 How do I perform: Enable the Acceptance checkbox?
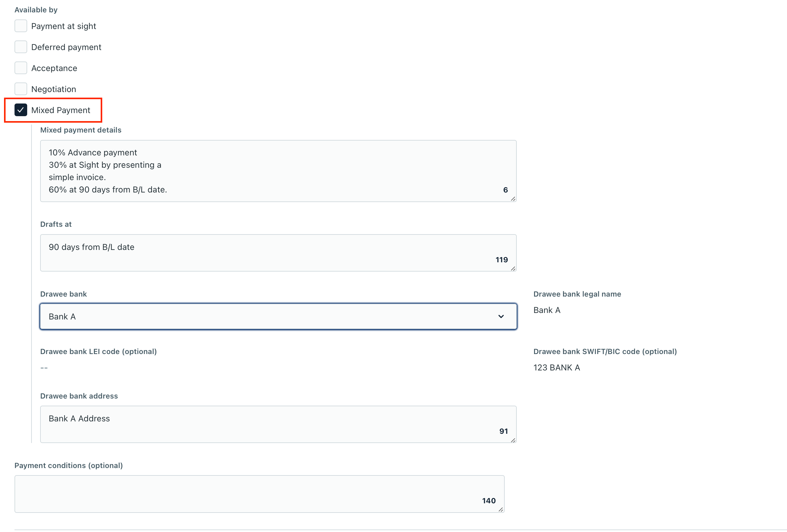coord(21,68)
